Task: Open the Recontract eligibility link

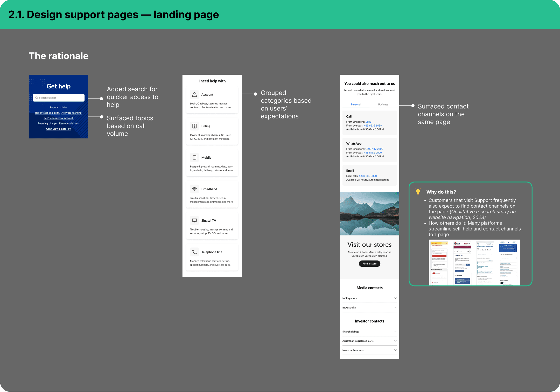Action: pyautogui.click(x=47, y=113)
